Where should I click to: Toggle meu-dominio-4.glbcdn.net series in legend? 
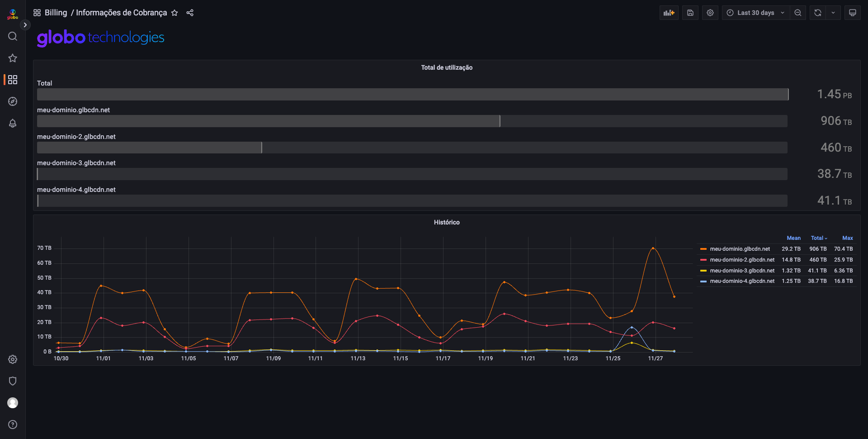(x=742, y=281)
